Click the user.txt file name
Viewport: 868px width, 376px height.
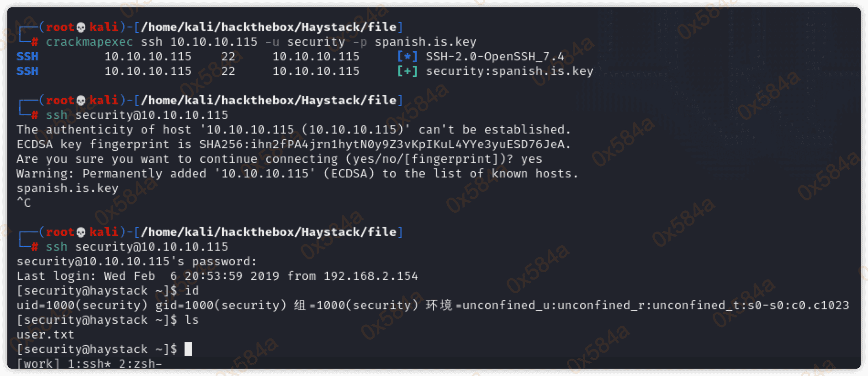tap(45, 335)
